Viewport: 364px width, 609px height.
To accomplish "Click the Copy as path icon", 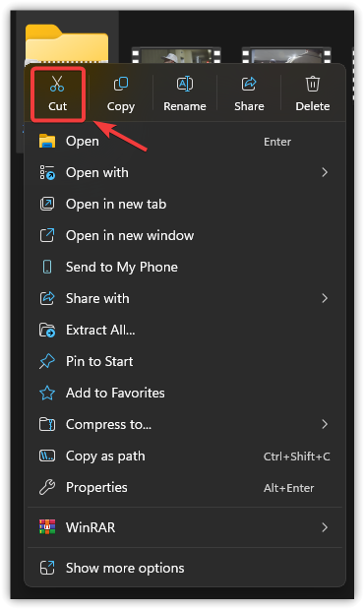I will (x=47, y=456).
